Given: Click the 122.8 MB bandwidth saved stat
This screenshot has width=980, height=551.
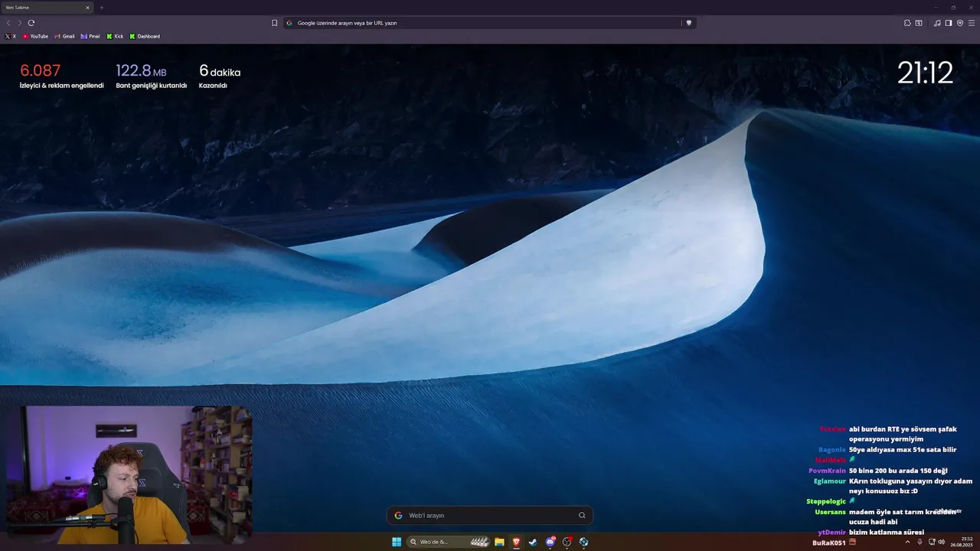Looking at the screenshot, I should click(151, 76).
